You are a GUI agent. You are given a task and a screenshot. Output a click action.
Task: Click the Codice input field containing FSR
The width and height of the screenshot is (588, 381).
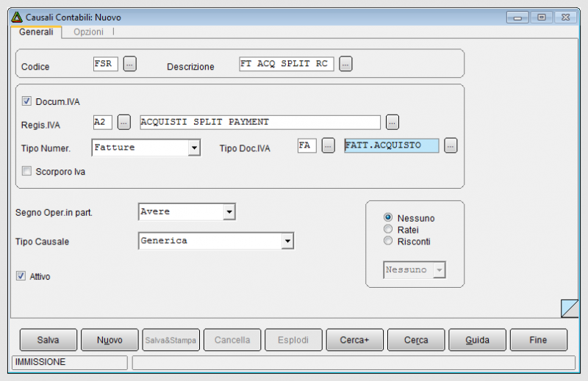pos(106,64)
